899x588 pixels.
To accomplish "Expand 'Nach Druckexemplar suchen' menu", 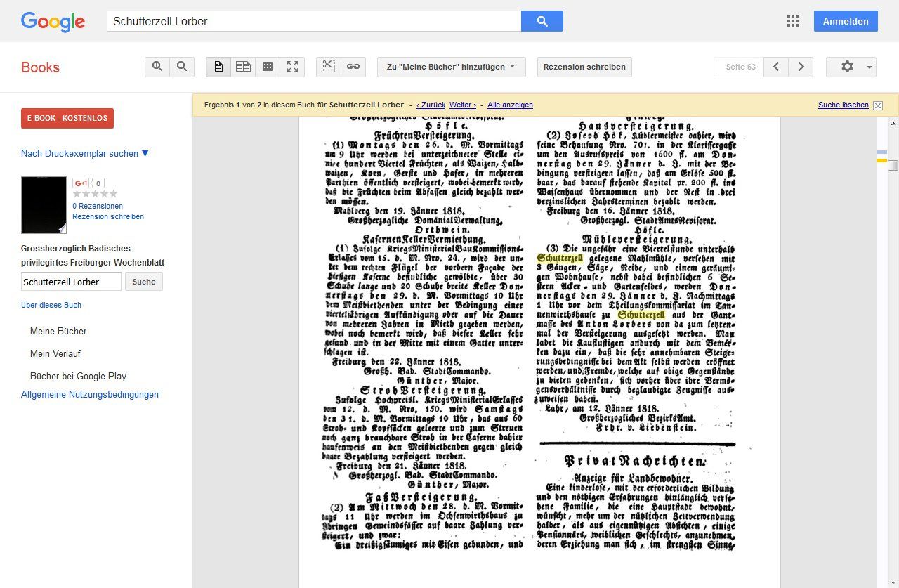I will click(85, 153).
